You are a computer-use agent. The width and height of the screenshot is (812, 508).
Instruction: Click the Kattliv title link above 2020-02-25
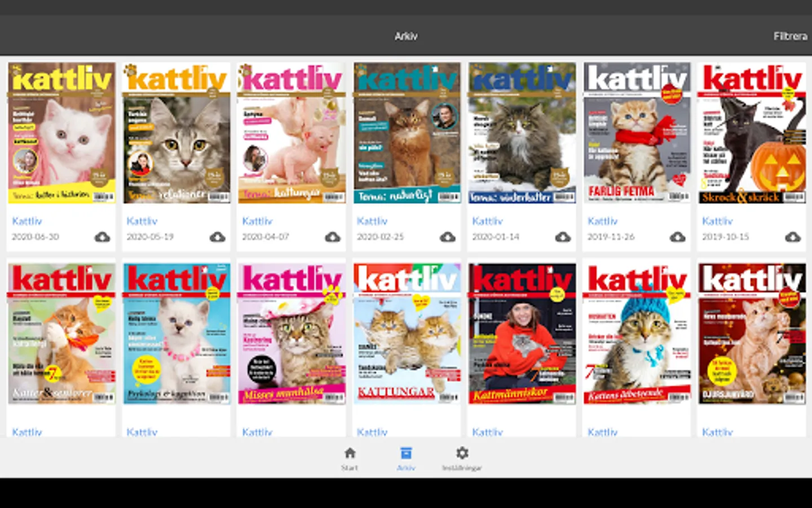pos(372,221)
